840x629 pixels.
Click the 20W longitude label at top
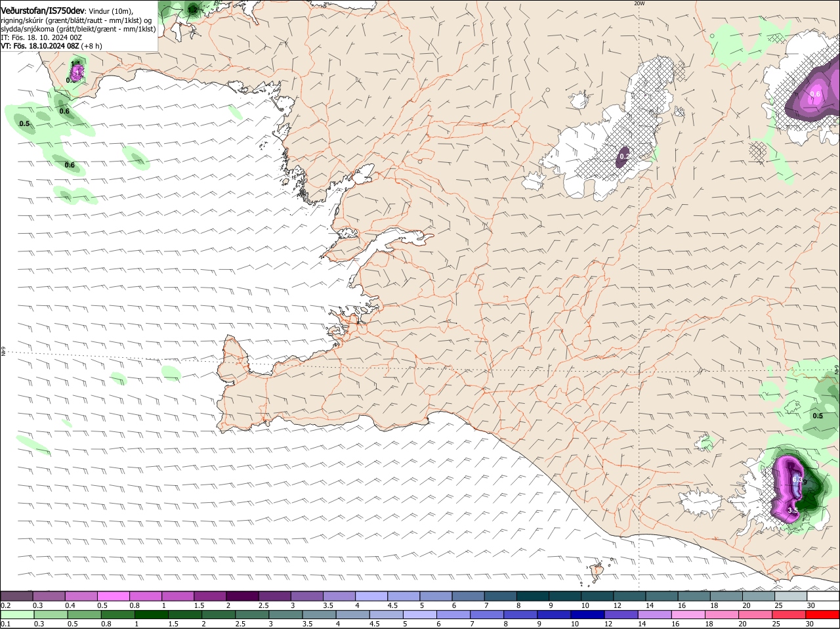(639, 3)
